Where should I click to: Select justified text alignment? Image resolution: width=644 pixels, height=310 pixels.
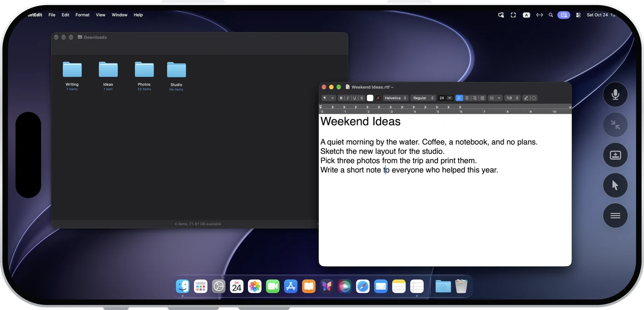[482, 98]
